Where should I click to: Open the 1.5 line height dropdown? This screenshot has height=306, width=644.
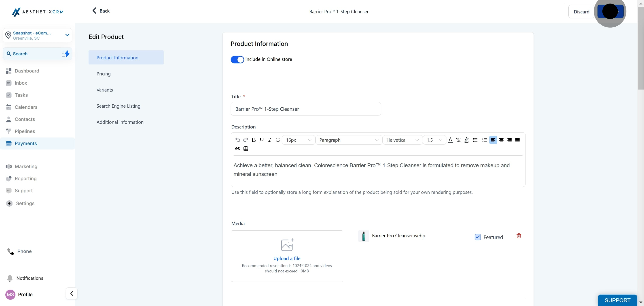coord(434,140)
